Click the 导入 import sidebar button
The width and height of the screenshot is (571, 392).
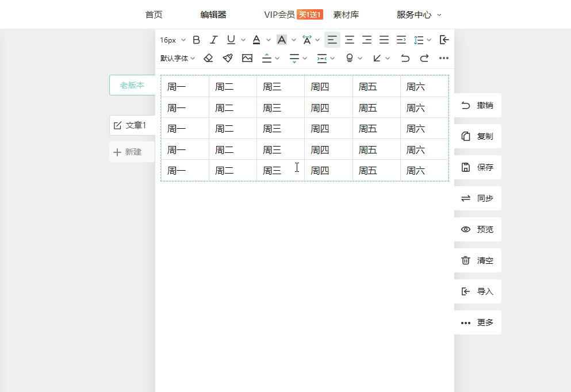click(x=477, y=291)
